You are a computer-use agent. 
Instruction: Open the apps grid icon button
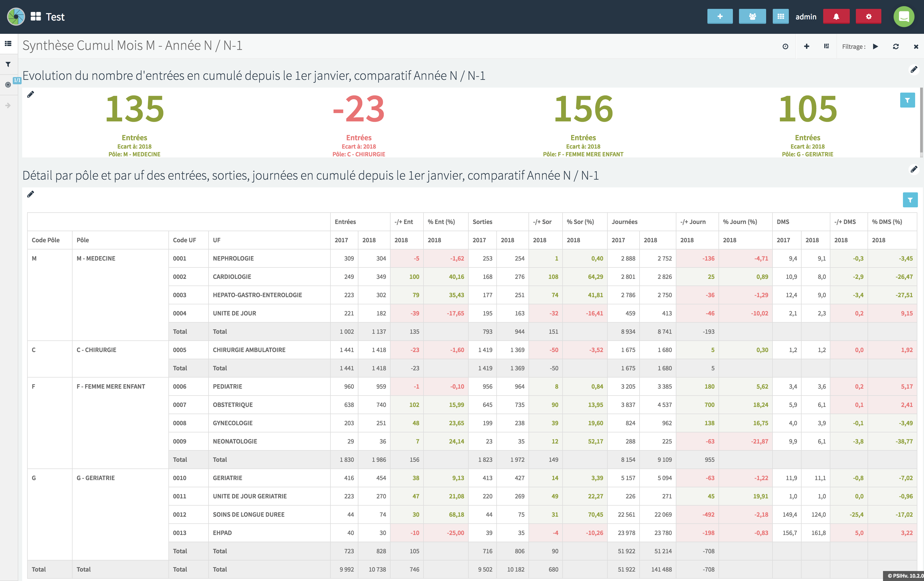point(781,17)
